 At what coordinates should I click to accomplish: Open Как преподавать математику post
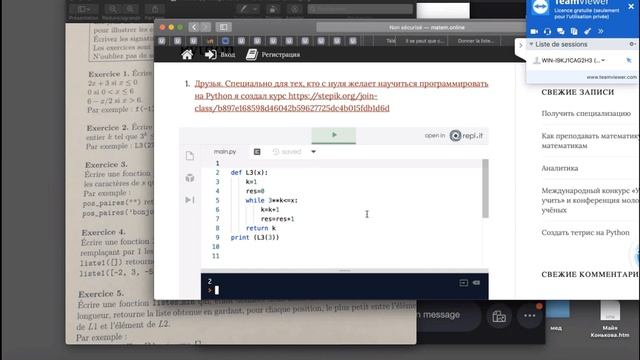[x=590, y=140]
